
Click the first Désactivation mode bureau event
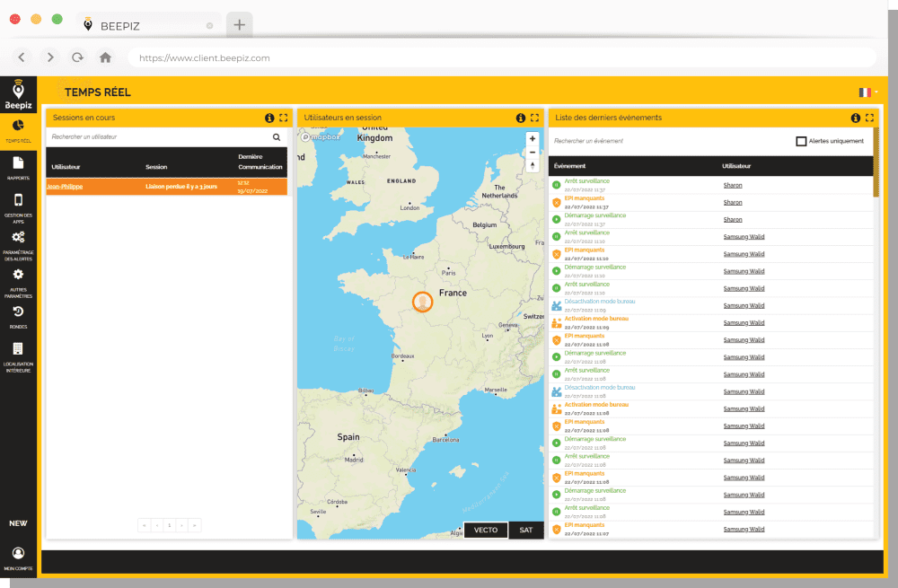pyautogui.click(x=600, y=302)
